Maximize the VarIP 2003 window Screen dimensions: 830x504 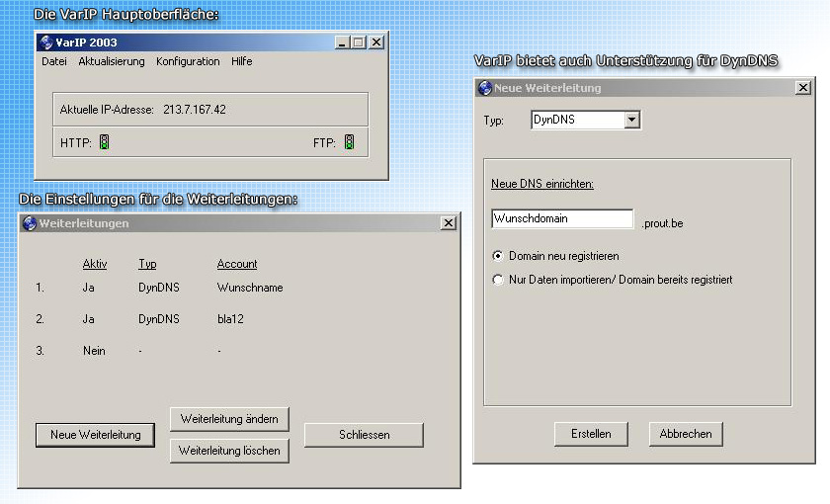tap(359, 42)
